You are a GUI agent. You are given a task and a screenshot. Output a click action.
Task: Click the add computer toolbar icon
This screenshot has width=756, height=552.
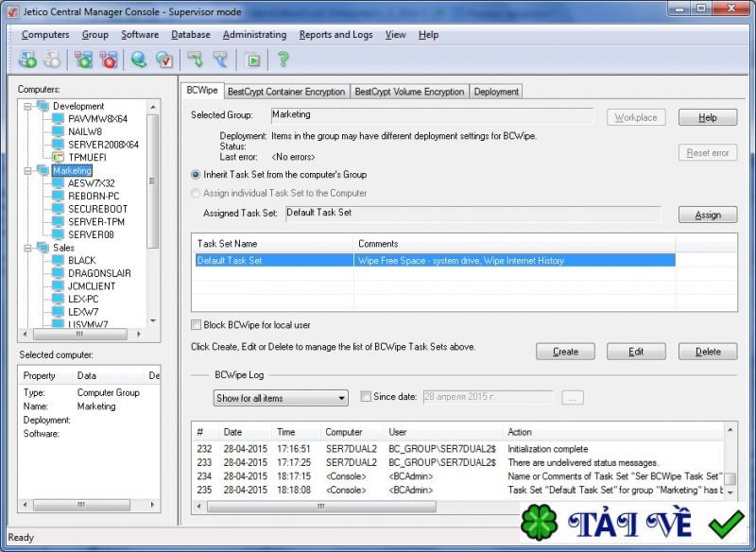[x=27, y=60]
